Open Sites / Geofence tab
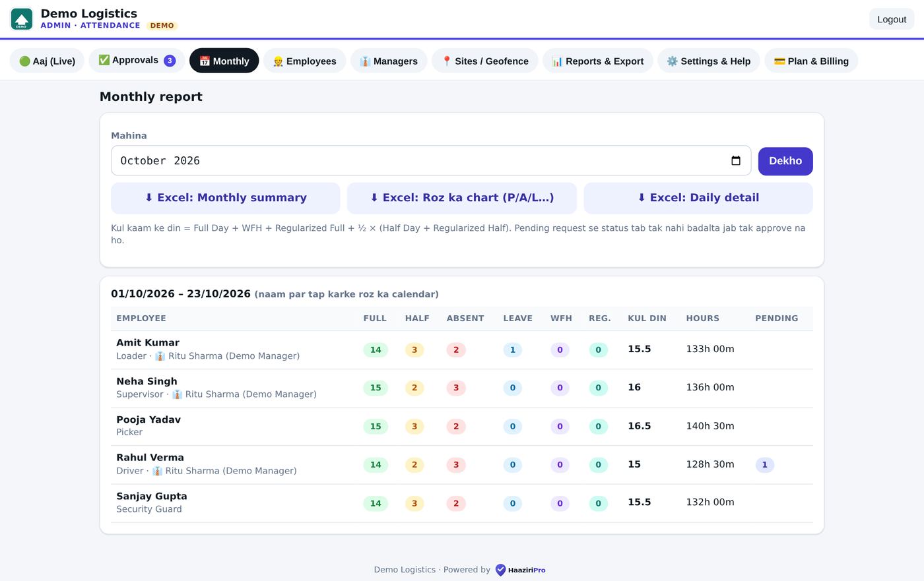Image resolution: width=924 pixels, height=581 pixels. pos(485,61)
